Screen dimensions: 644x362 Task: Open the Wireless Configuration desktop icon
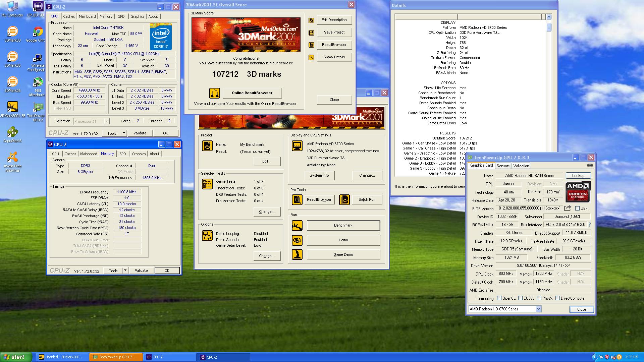click(37, 62)
